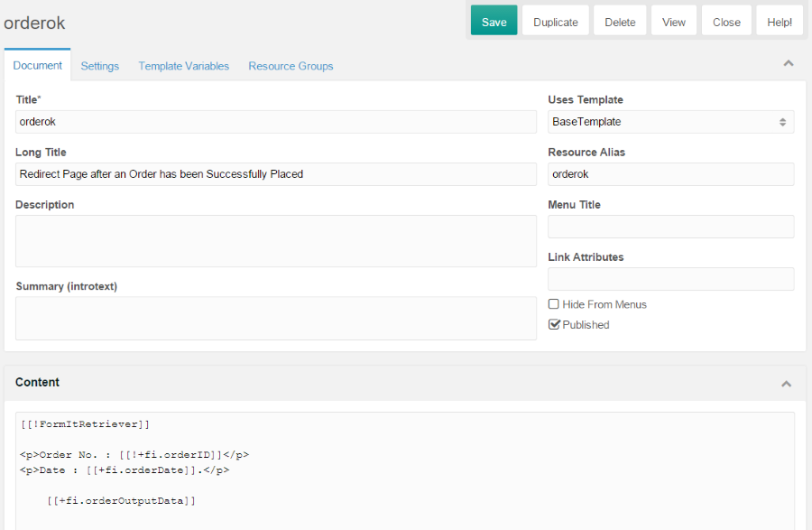Select the Document tab
This screenshot has height=530, width=812.
click(x=37, y=65)
